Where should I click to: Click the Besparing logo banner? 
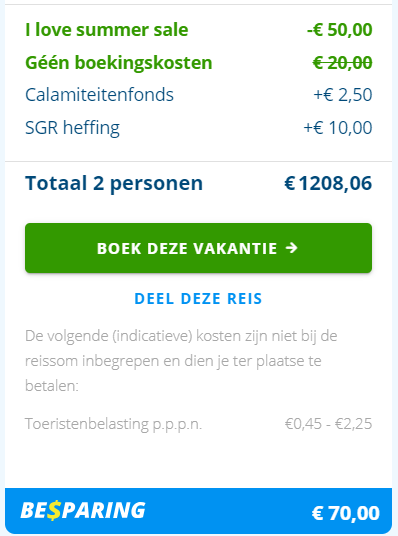(x=83, y=511)
